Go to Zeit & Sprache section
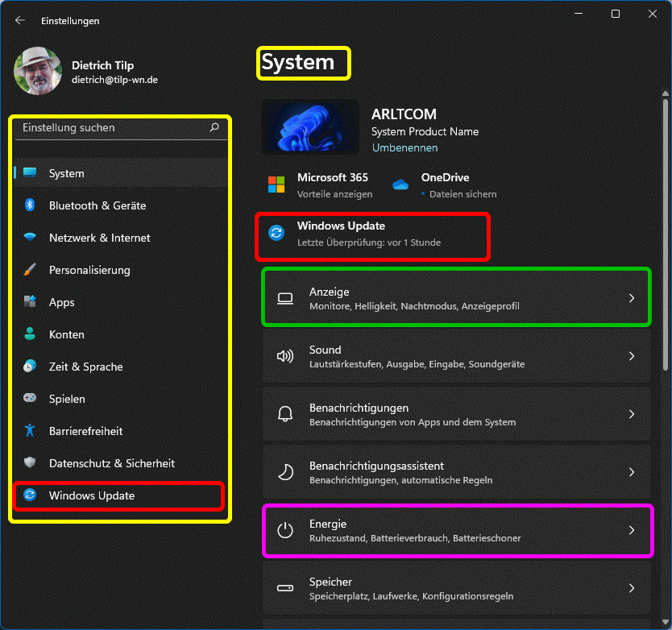Screen dimensions: 672x630 tap(85, 367)
